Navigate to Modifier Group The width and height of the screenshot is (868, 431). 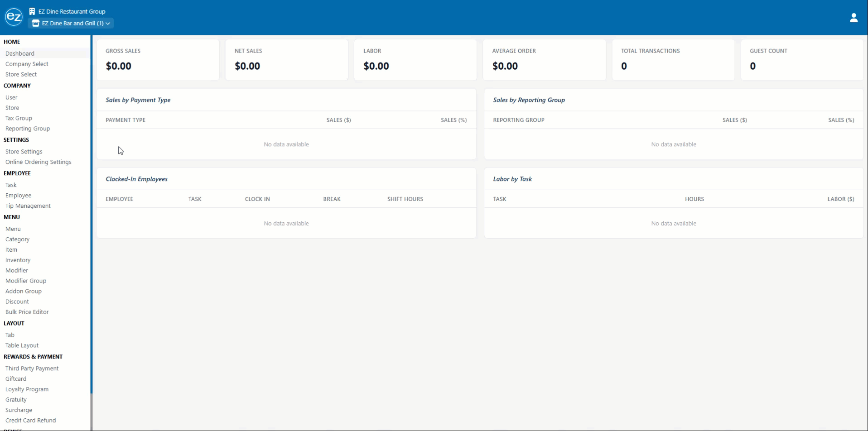coord(26,281)
